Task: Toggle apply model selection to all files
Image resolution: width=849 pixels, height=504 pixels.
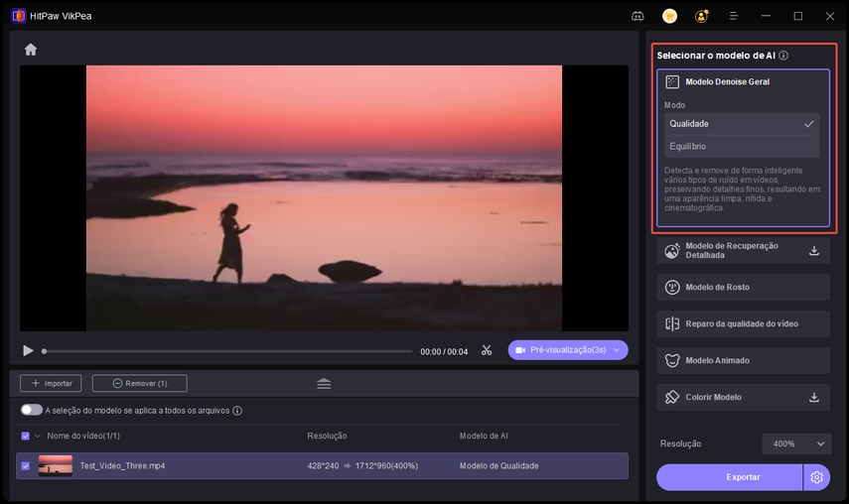Action: [x=32, y=410]
